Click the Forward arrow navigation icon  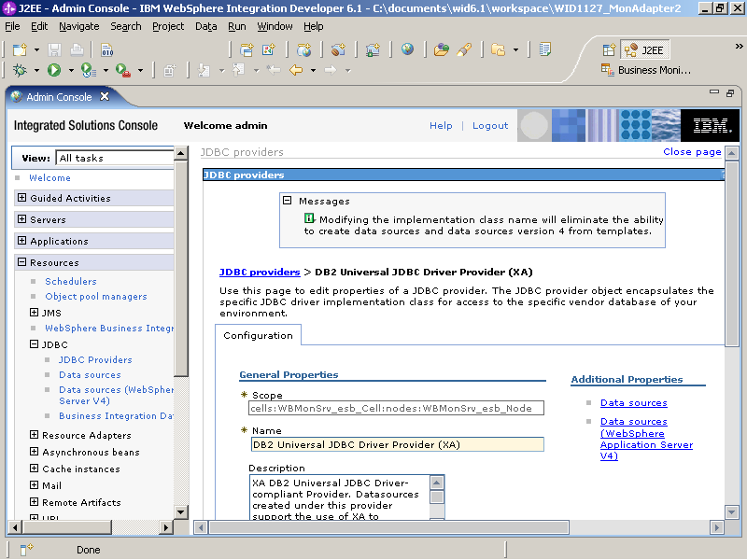pos(331,70)
